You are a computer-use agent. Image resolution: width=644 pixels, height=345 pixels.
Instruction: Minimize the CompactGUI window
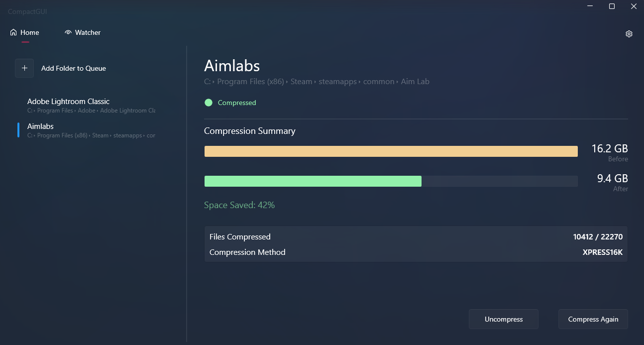(590, 6)
